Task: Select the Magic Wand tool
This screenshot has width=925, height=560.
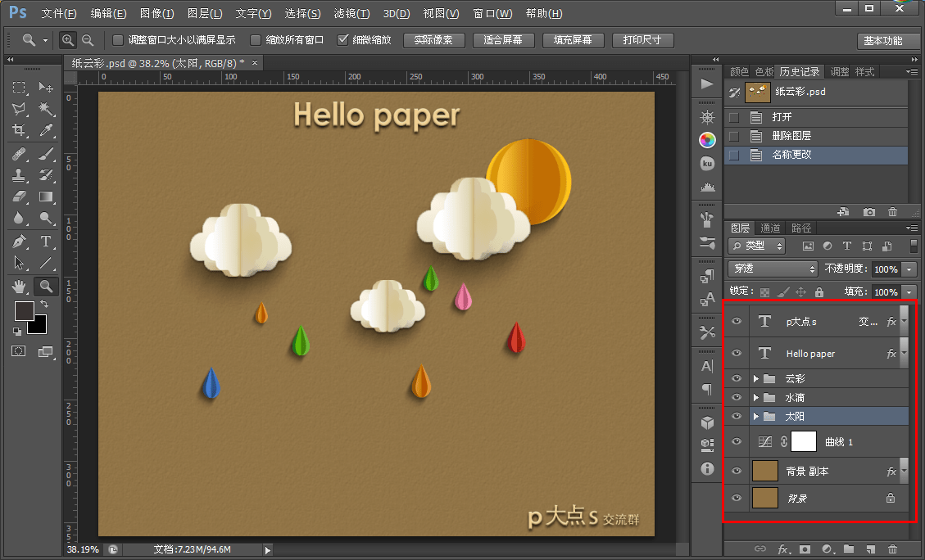Action: tap(45, 108)
